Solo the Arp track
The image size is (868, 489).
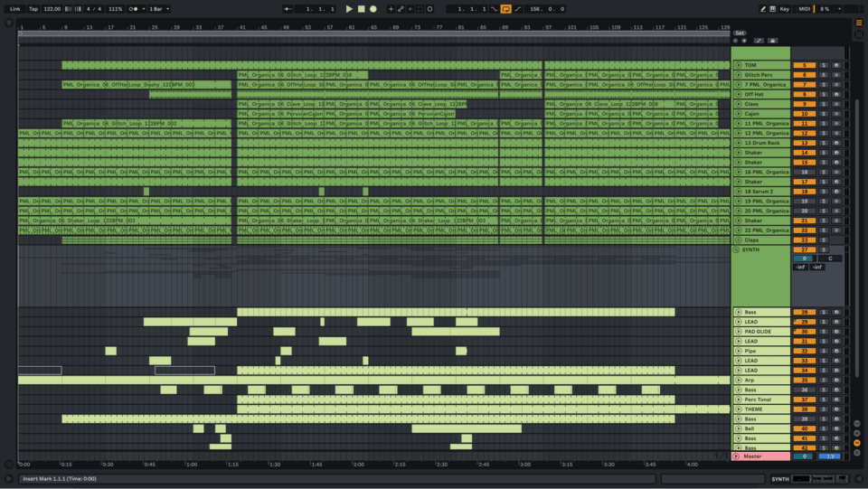pos(824,381)
